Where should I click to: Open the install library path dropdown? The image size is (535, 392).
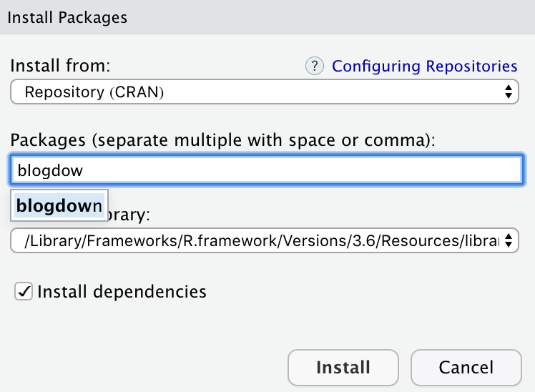point(265,240)
